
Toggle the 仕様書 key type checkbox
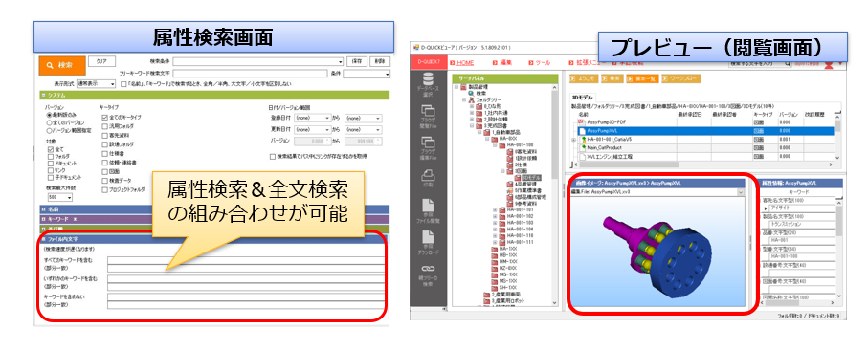(104, 153)
